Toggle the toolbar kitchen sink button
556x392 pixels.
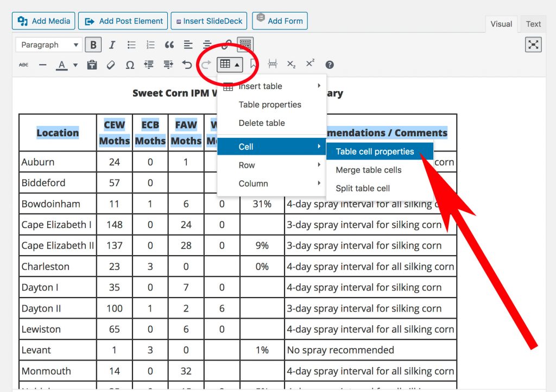pos(245,45)
